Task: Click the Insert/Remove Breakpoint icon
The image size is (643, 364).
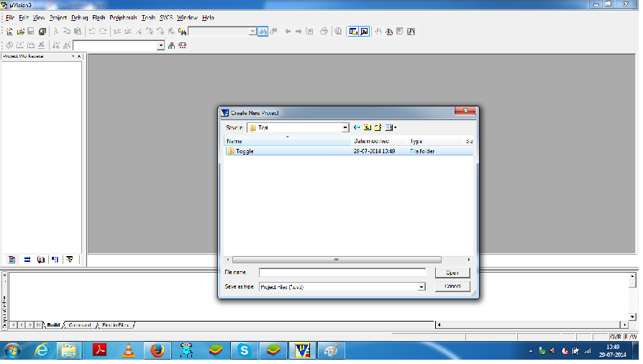Action: click(378, 31)
